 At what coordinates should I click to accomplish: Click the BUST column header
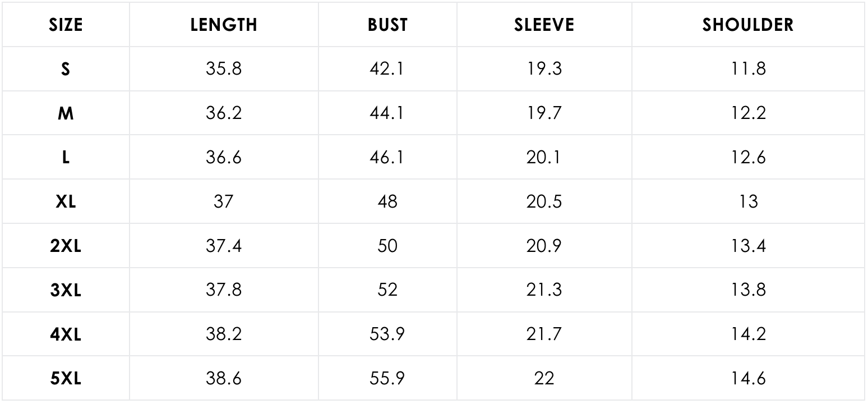tap(387, 25)
